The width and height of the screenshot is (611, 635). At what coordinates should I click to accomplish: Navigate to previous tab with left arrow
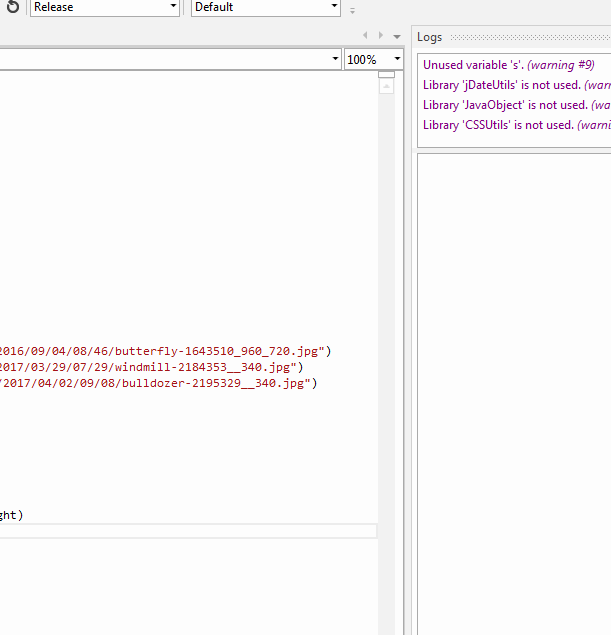click(365, 35)
